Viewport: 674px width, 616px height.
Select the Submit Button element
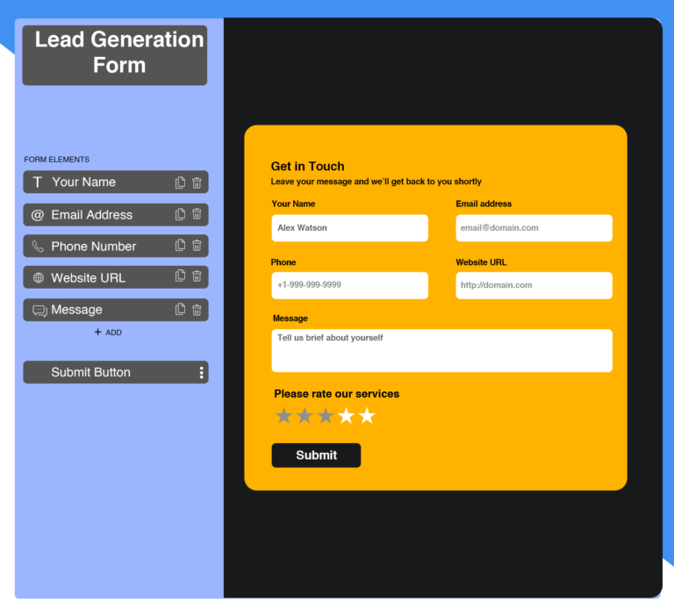[x=116, y=372]
